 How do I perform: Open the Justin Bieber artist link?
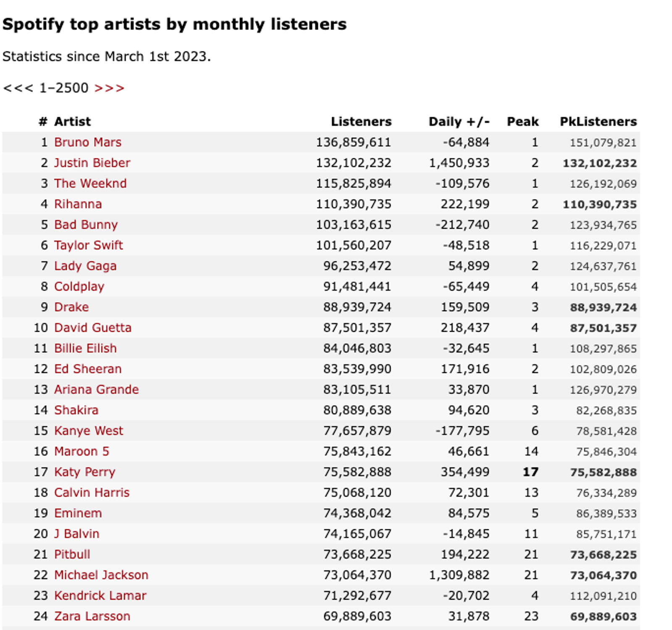(x=92, y=163)
